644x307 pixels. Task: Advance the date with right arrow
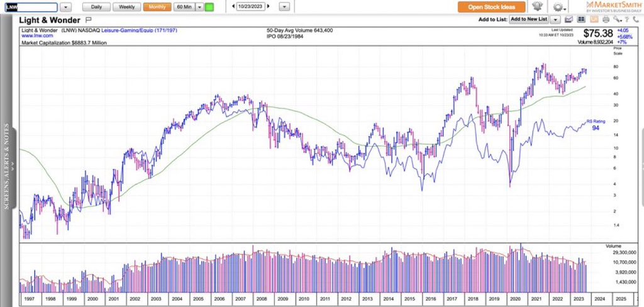[x=269, y=6]
